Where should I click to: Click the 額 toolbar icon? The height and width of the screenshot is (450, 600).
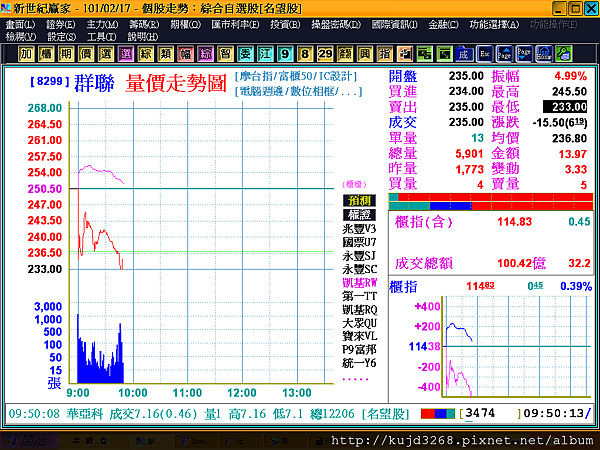[x=345, y=54]
